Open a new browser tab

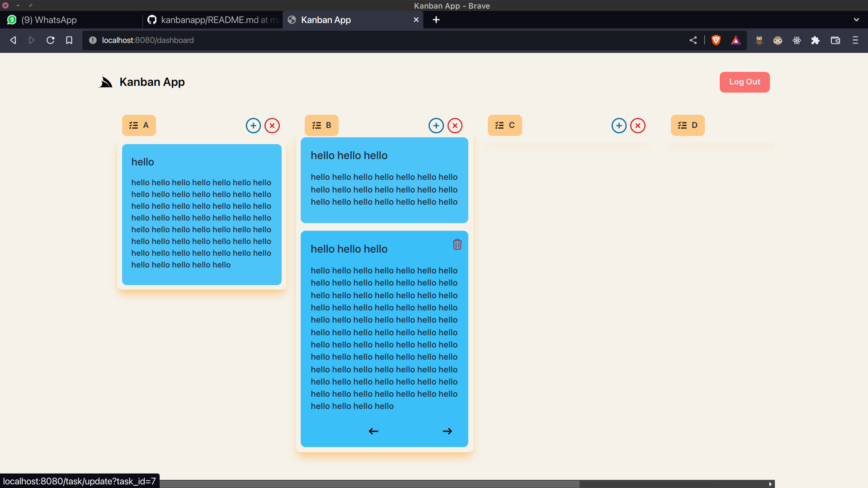coord(436,20)
